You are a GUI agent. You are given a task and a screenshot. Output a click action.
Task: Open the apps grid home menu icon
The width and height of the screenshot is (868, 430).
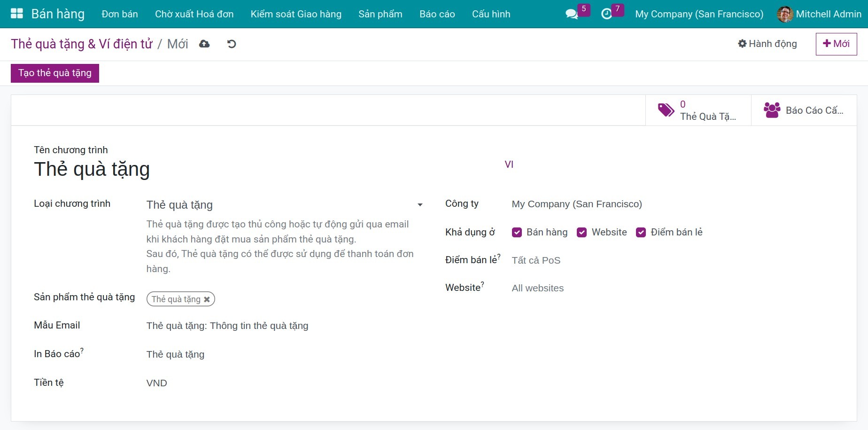pos(17,14)
